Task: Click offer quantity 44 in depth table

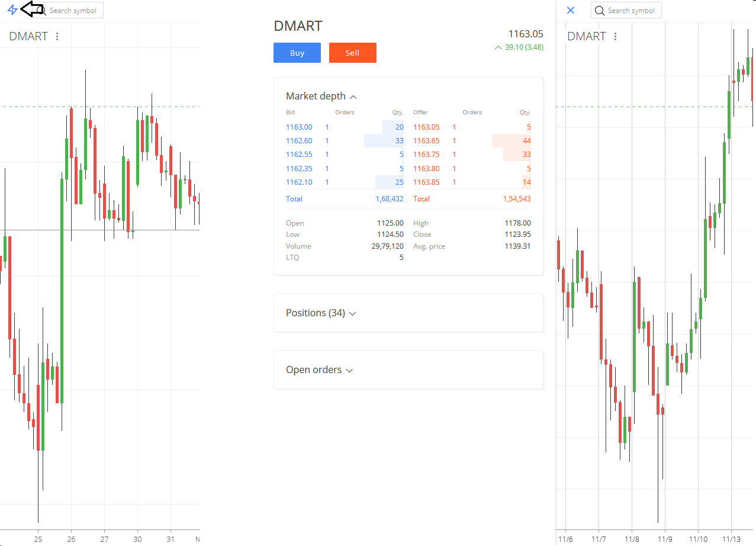Action: [x=527, y=141]
